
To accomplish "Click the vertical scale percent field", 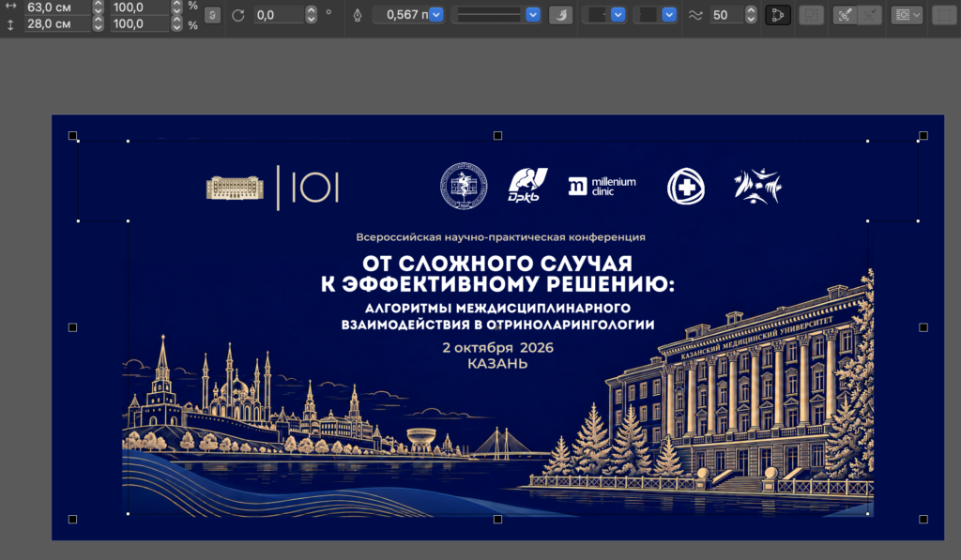I will 140,23.
